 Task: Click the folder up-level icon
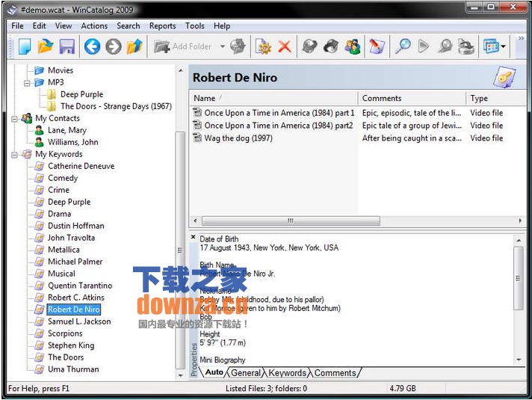click(134, 46)
